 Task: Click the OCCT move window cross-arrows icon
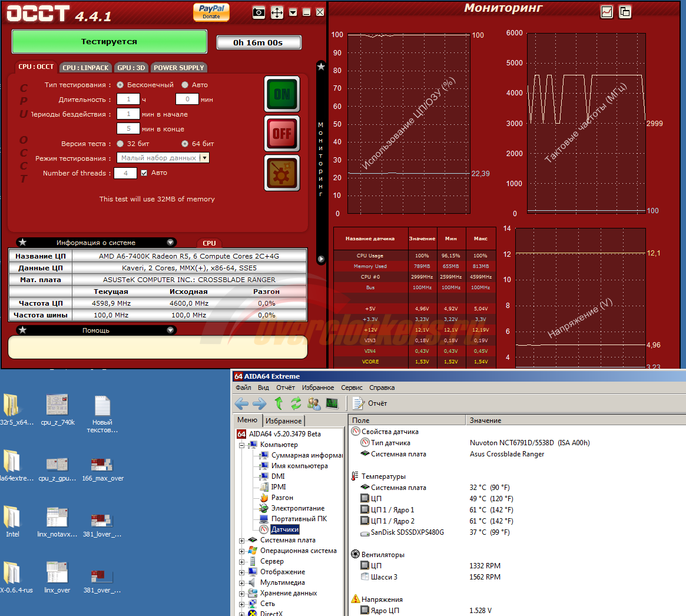tap(277, 12)
